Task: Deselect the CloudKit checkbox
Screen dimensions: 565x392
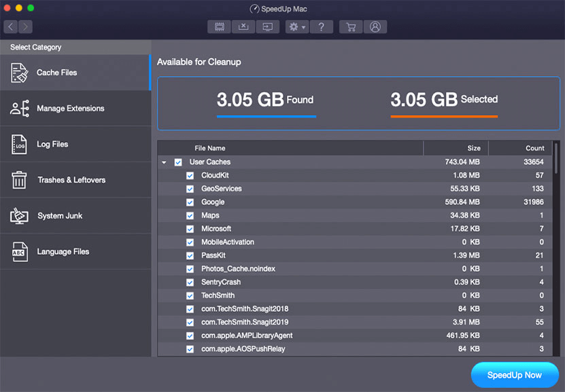Action: [190, 175]
